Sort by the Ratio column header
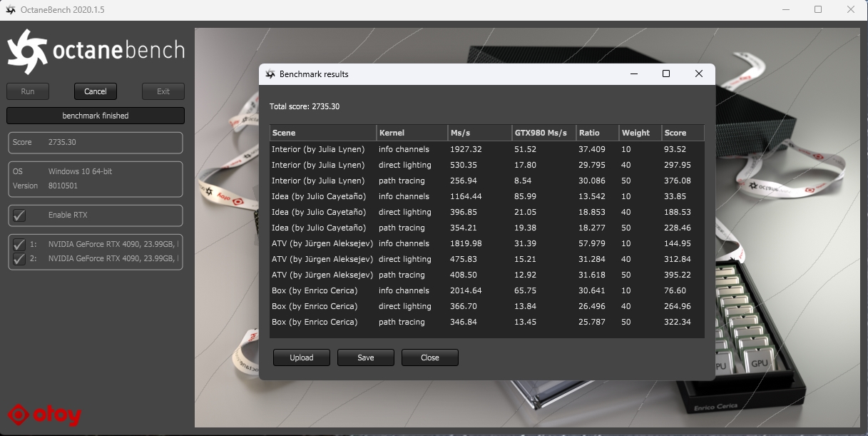The width and height of the screenshot is (868, 436). click(x=598, y=133)
